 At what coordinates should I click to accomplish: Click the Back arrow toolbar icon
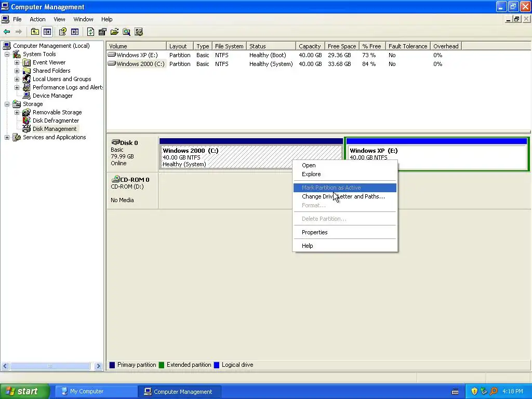click(x=7, y=32)
